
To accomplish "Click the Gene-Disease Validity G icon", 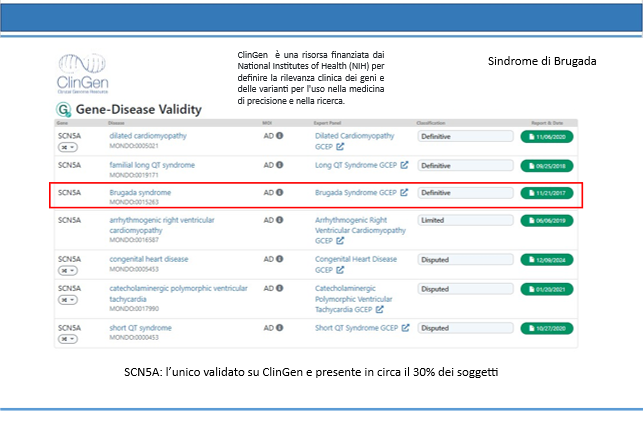I will (x=64, y=109).
